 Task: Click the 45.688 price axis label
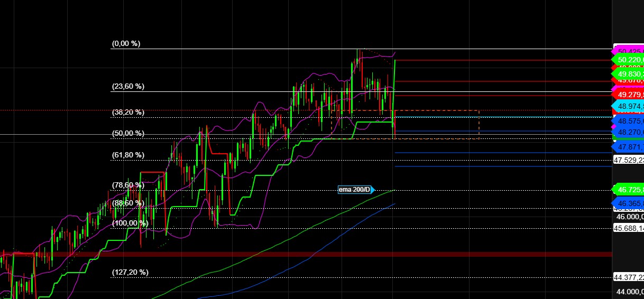click(x=629, y=228)
